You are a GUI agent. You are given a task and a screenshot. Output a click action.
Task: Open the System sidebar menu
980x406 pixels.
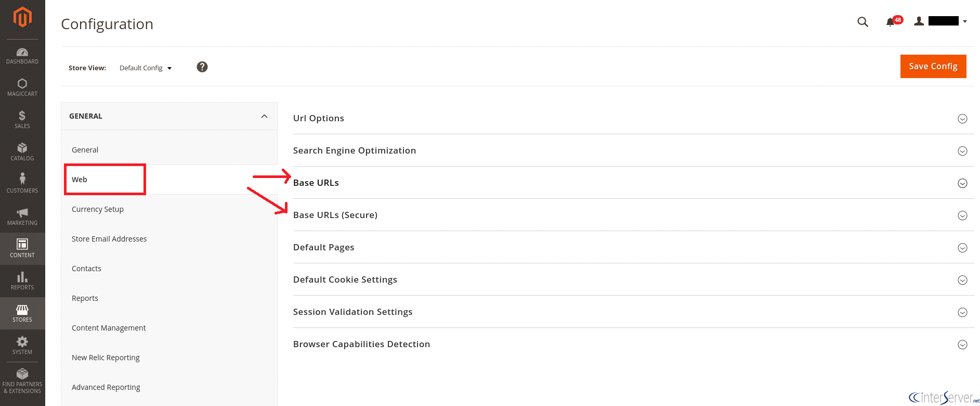22,346
